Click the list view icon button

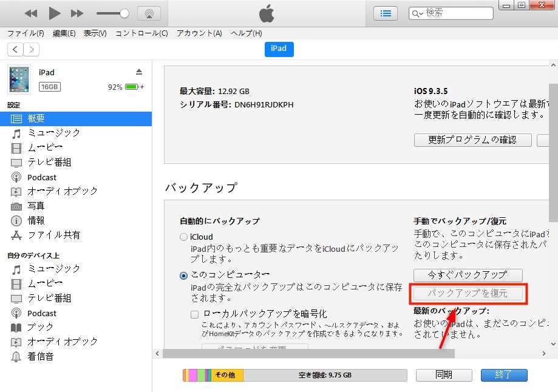pyautogui.click(x=386, y=13)
